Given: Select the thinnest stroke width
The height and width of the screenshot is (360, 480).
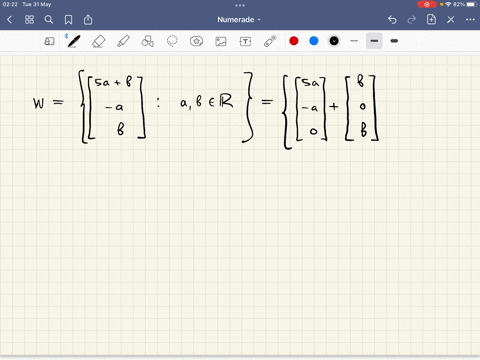Looking at the screenshot, I should click(x=354, y=41).
